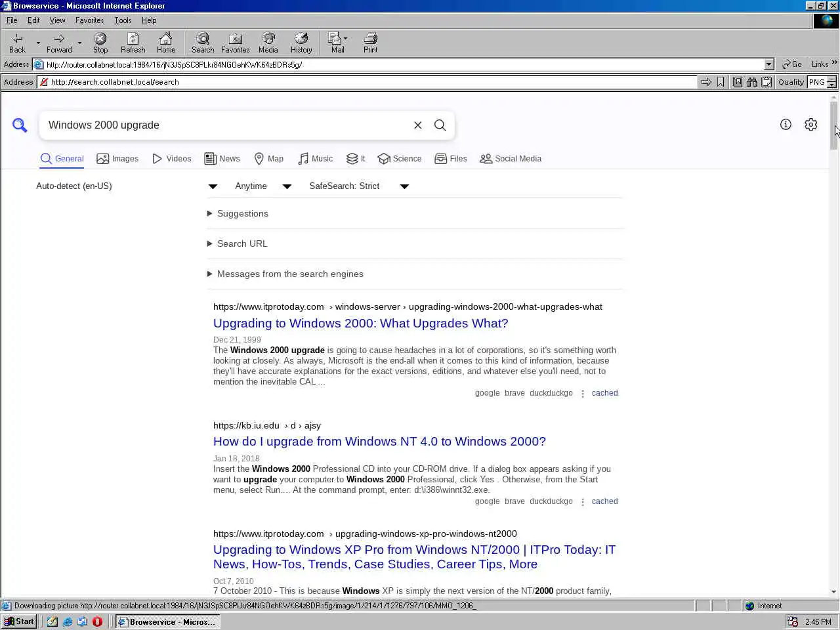Click the Back toolbar button
The height and width of the screenshot is (630, 840).
coord(18,43)
